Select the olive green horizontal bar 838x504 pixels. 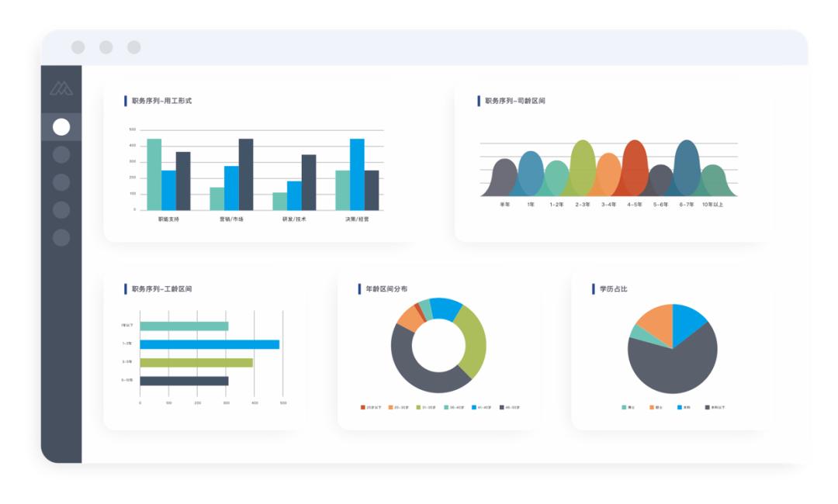pos(196,363)
